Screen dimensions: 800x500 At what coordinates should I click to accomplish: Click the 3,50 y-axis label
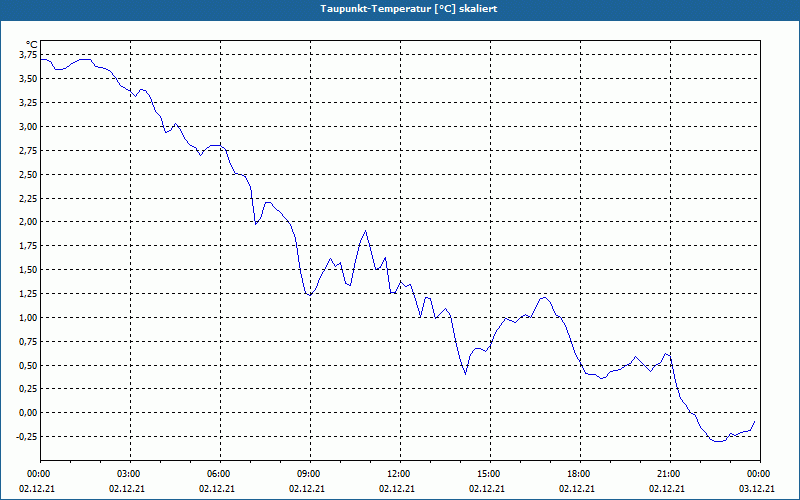click(29, 79)
